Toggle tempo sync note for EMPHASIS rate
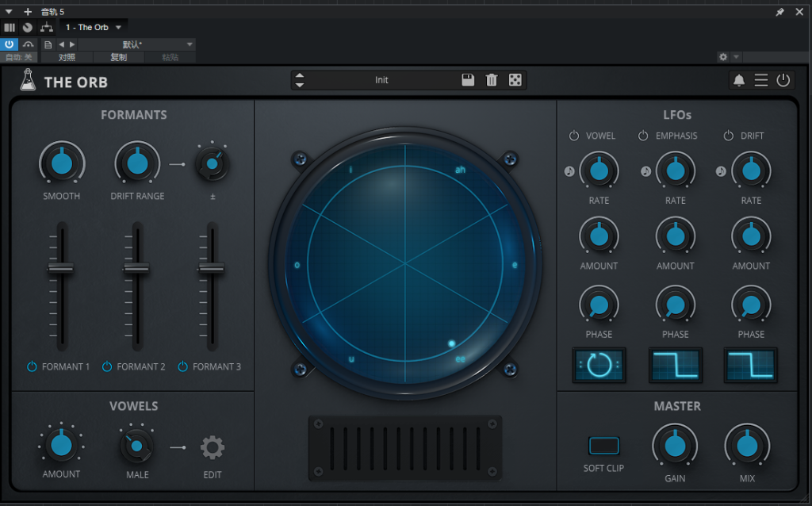812x506 pixels. click(x=645, y=171)
